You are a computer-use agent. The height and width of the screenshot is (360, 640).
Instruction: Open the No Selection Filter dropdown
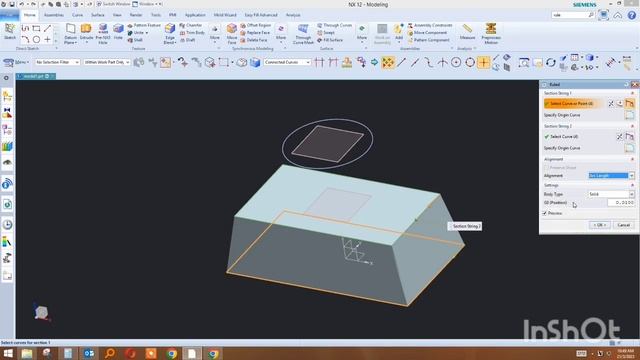(57, 62)
